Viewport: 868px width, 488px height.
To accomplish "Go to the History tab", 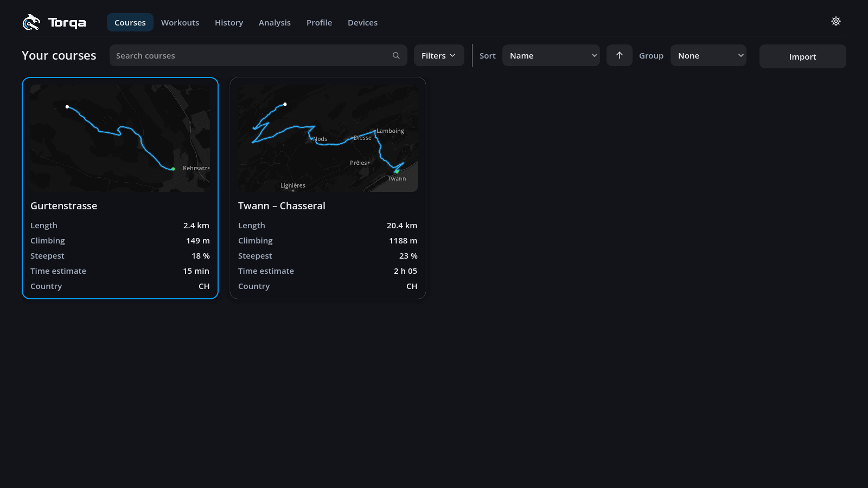I will point(229,22).
